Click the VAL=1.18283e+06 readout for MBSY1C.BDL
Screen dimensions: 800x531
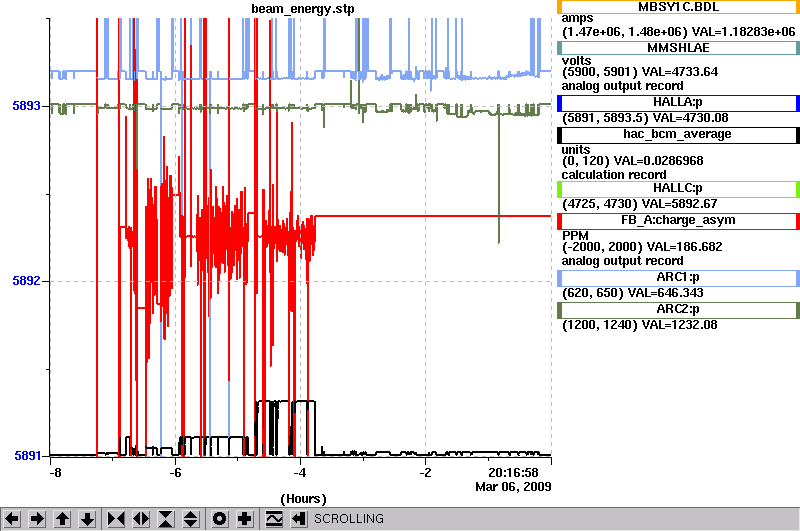coord(744,32)
